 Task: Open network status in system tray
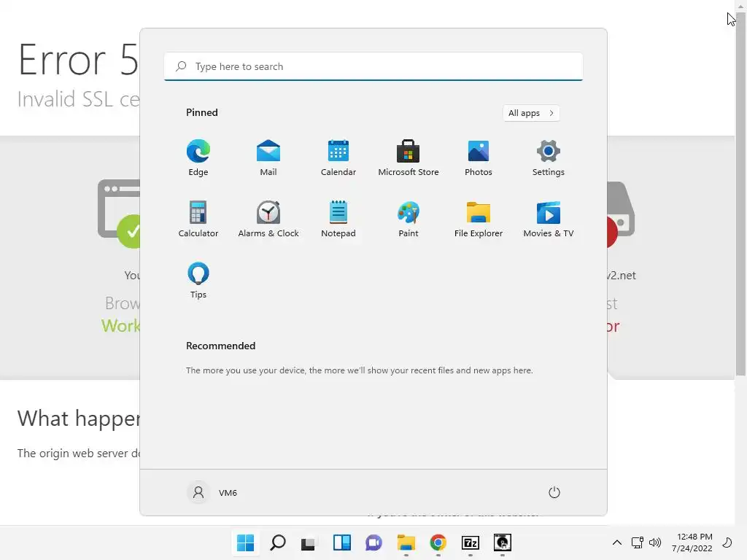pyautogui.click(x=637, y=542)
